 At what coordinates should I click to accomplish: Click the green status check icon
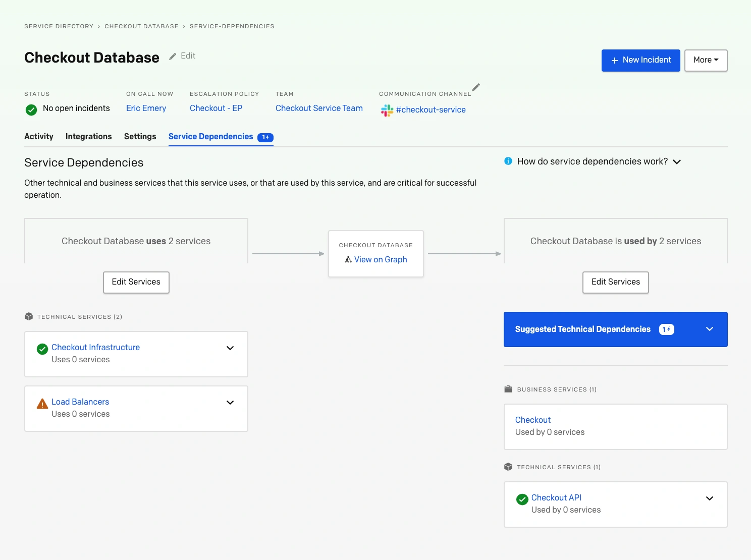31,109
